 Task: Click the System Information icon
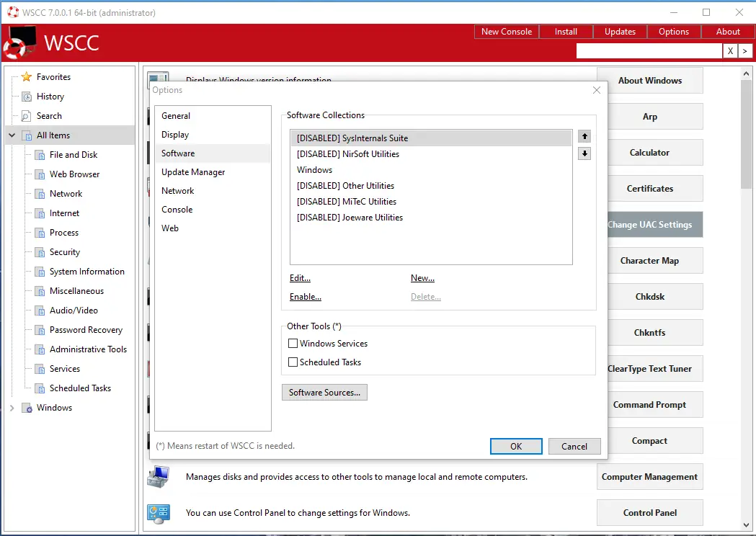pos(40,272)
